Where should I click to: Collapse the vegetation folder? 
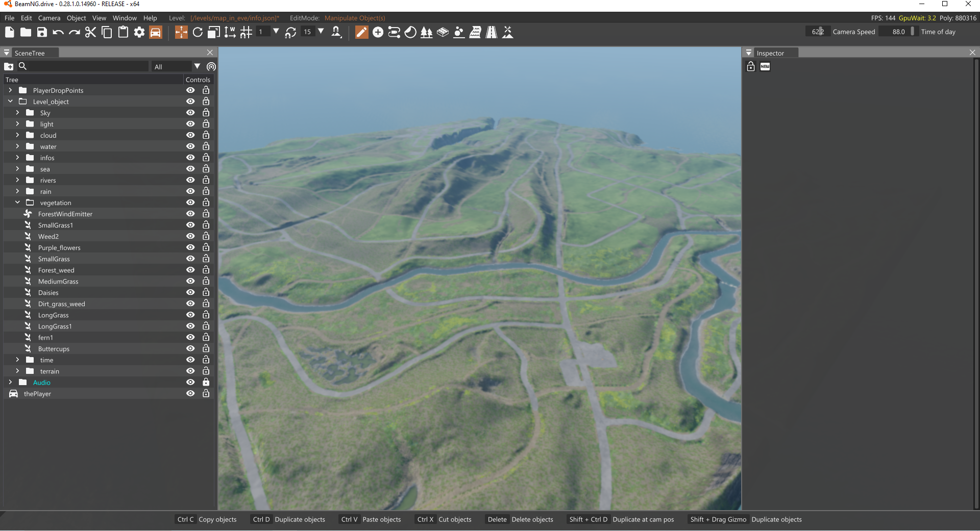(17, 203)
